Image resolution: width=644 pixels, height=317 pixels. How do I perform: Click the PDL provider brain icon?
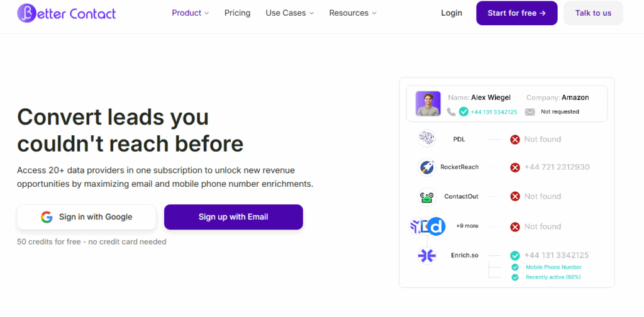pos(427,138)
